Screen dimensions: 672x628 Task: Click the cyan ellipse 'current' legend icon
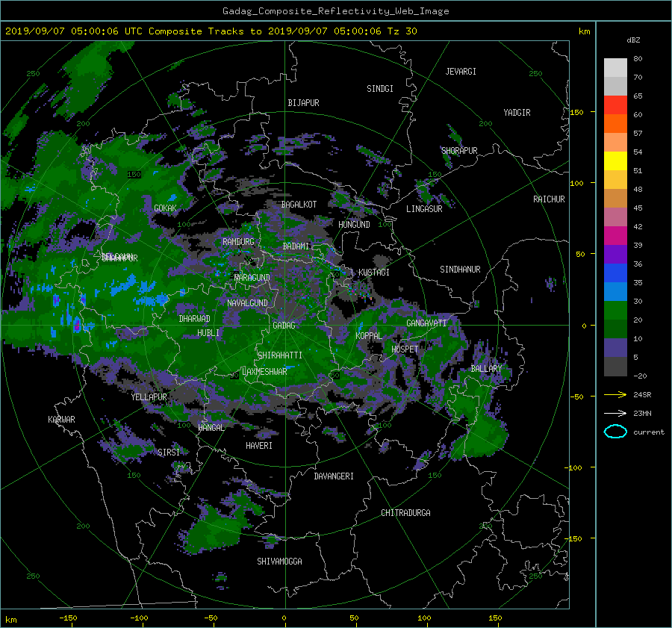tap(615, 432)
